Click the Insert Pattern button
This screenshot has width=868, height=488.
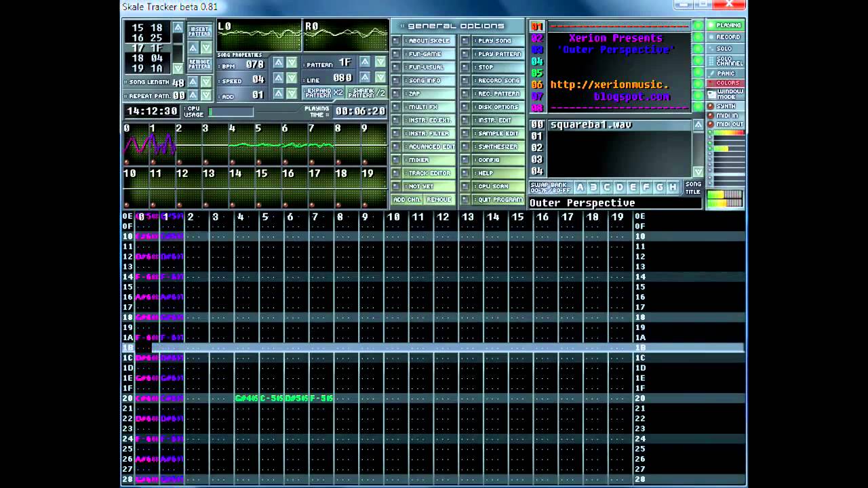[x=199, y=31]
